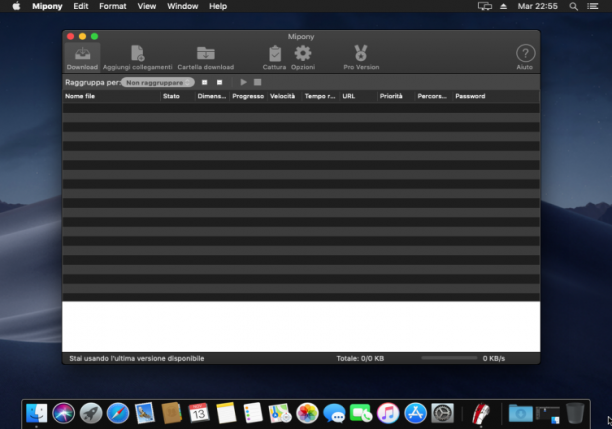Open Safari from the Dock
This screenshot has width=612, height=429.
point(118,413)
